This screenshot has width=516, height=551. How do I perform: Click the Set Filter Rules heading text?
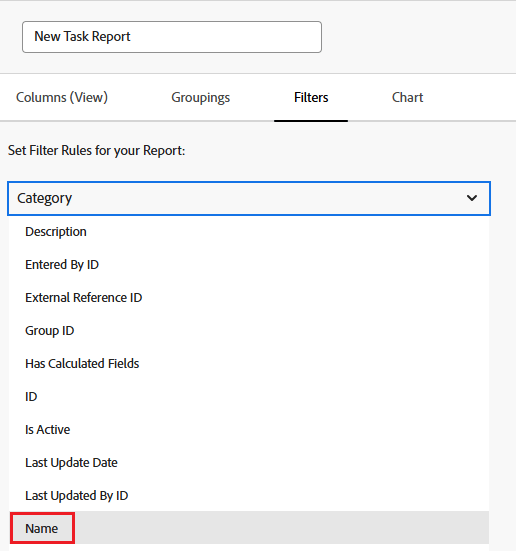[x=96, y=150]
